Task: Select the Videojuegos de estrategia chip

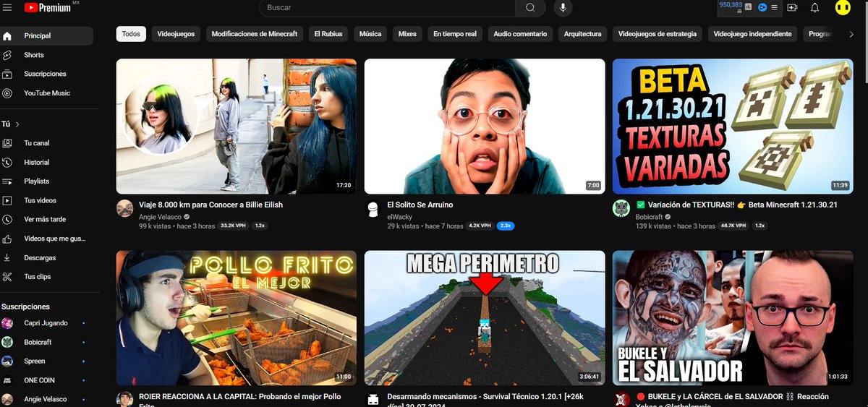Action: point(658,34)
